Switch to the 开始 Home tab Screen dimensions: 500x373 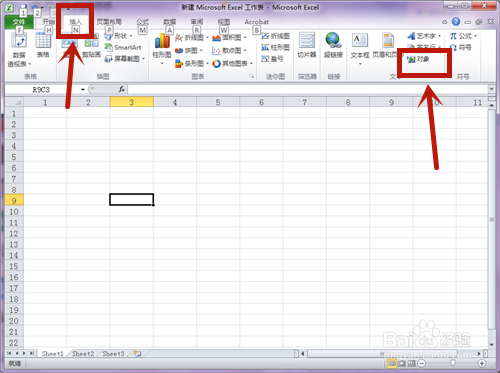click(48, 22)
